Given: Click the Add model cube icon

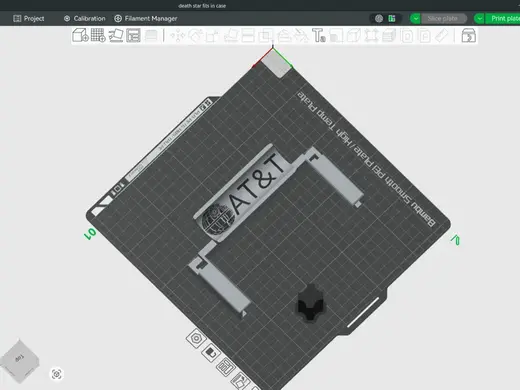Looking at the screenshot, I should click(80, 35).
